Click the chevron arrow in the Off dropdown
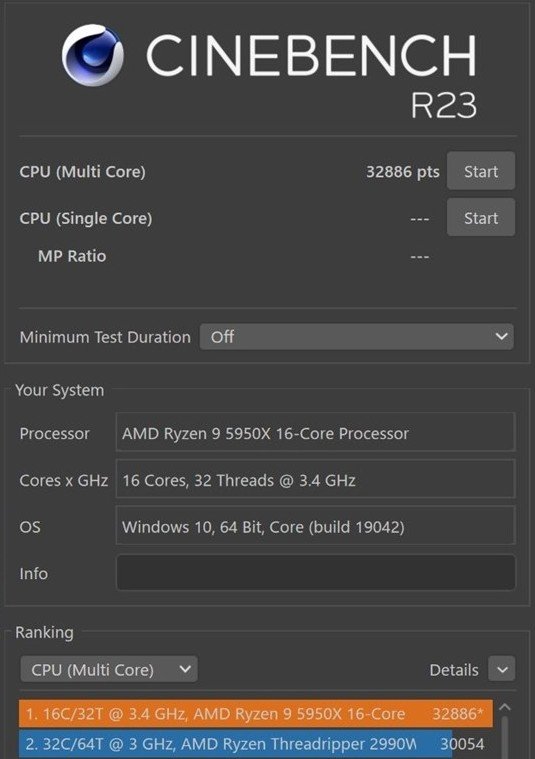The height and width of the screenshot is (759, 535). point(502,336)
